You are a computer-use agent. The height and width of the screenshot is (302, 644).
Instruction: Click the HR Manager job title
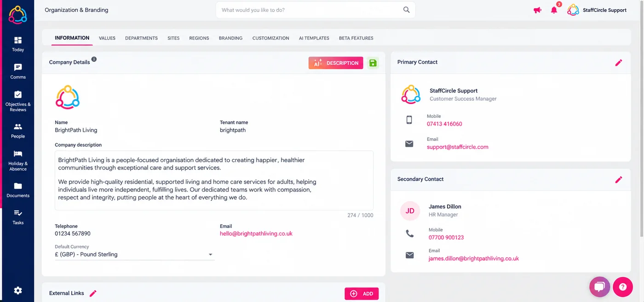pyautogui.click(x=443, y=215)
